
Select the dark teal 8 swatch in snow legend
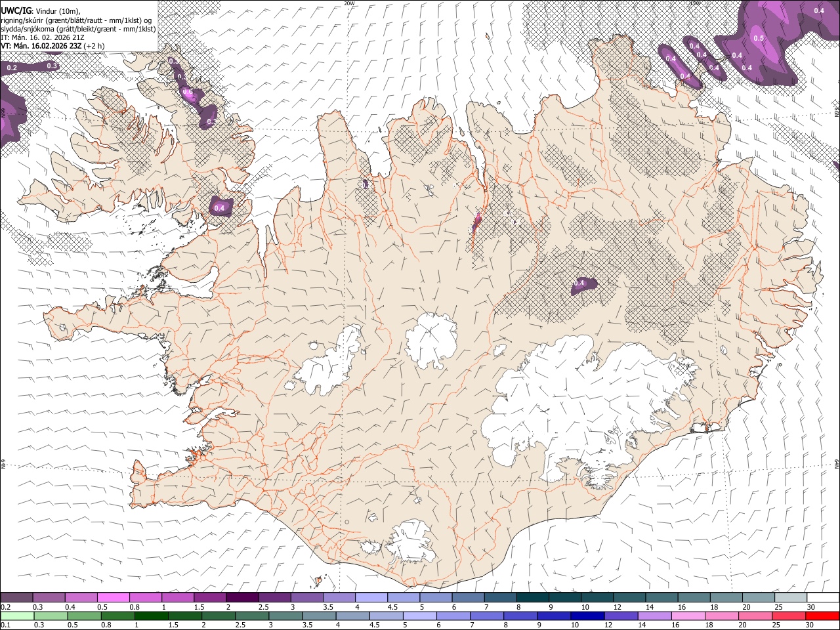click(x=533, y=598)
